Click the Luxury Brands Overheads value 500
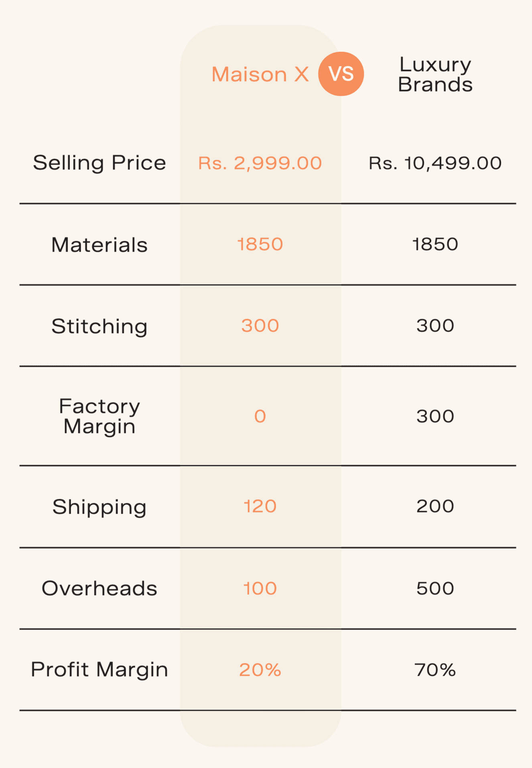The height and width of the screenshot is (768, 532). pos(435,589)
